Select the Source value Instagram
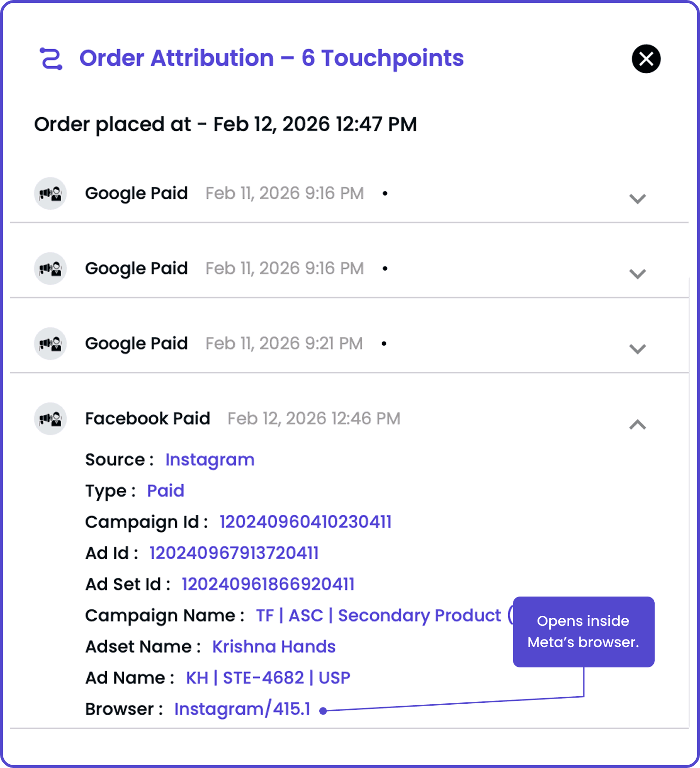 [x=210, y=460]
